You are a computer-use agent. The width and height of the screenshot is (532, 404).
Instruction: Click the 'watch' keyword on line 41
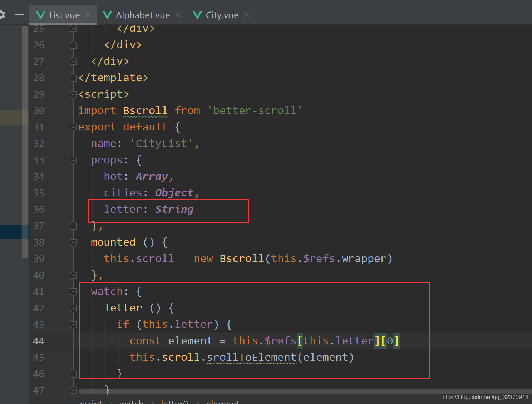point(107,291)
